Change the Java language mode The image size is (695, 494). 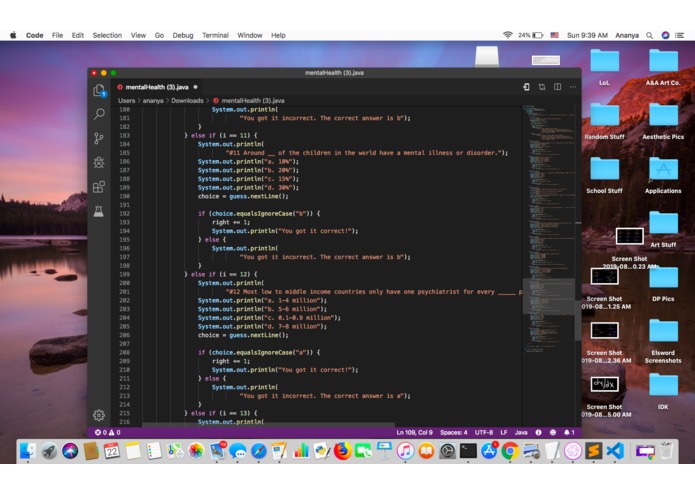click(x=521, y=432)
